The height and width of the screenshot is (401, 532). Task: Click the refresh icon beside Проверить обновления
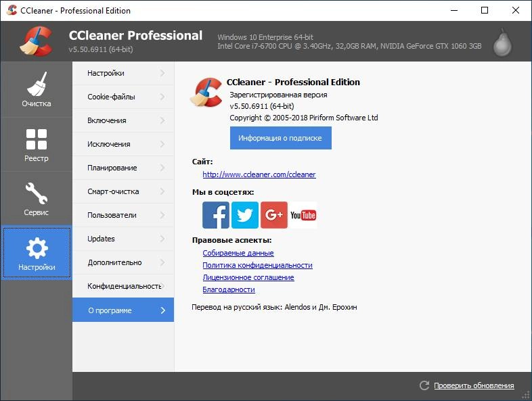pyautogui.click(x=424, y=385)
